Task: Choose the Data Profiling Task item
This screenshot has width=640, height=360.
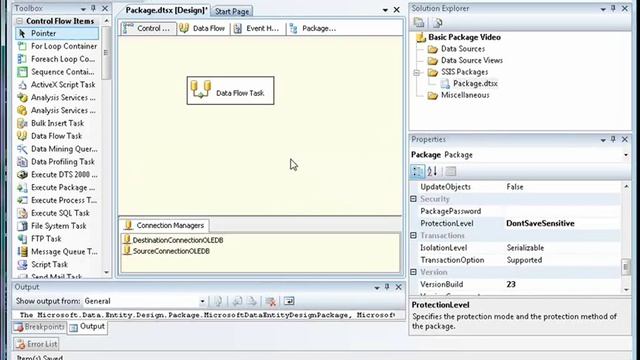Action: click(57, 162)
